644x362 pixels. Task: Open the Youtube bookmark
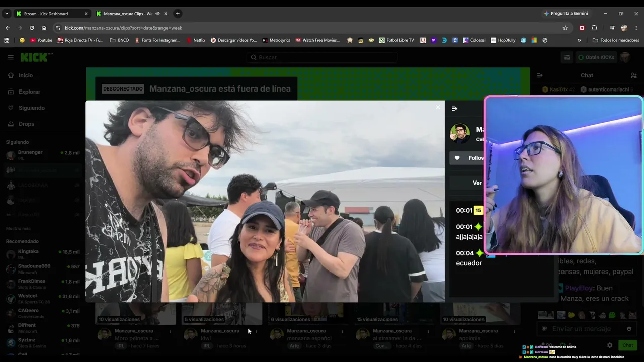41,40
